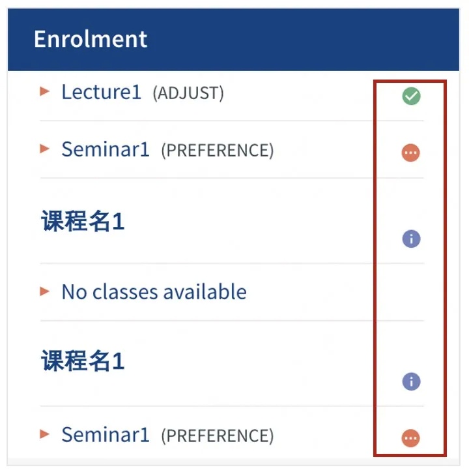Image resolution: width=469 pixels, height=476 pixels.
Task: Select the No classes available text
Action: click(154, 291)
